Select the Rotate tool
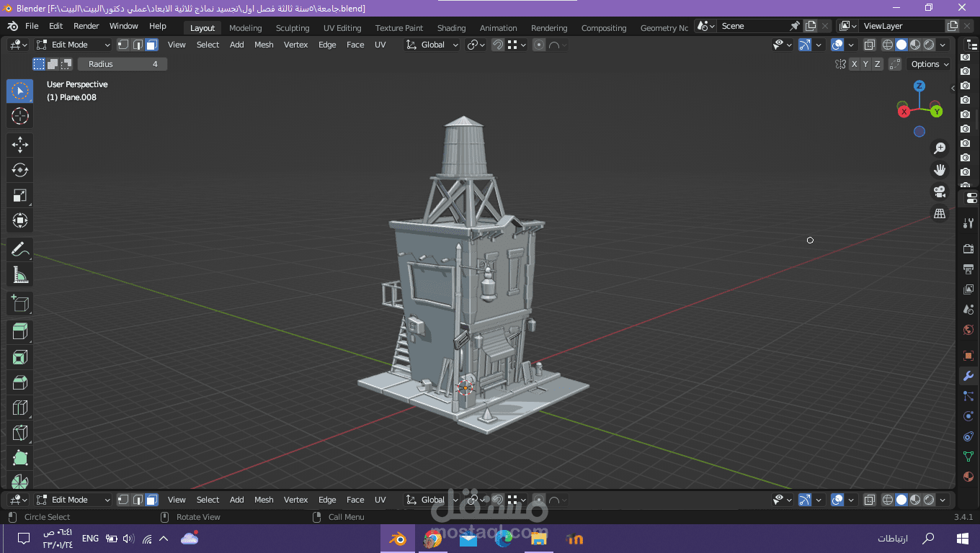 (x=19, y=170)
